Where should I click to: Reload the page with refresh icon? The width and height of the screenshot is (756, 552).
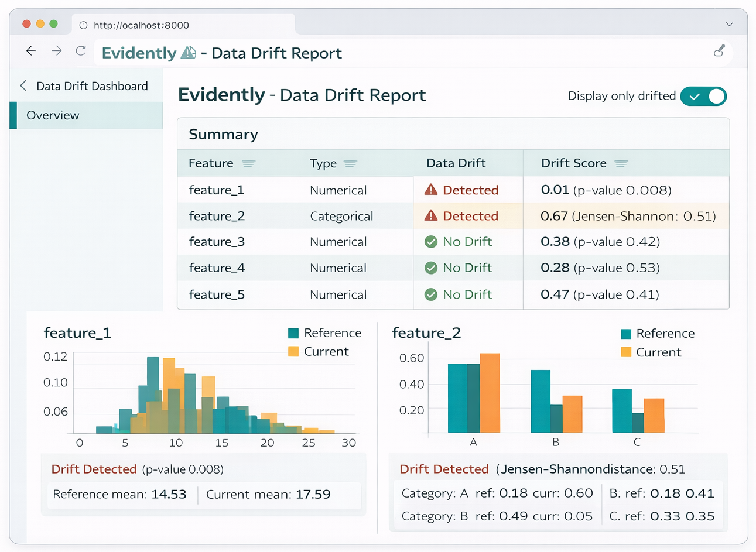[81, 52]
